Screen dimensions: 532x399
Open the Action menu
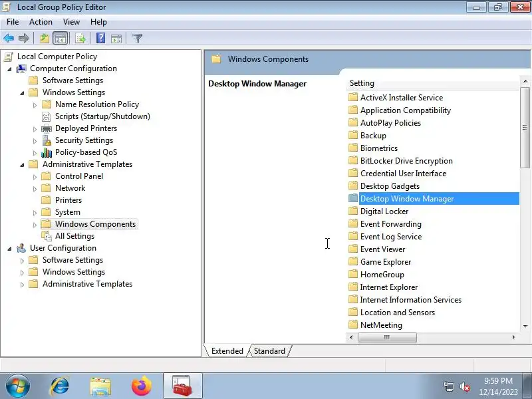[x=41, y=22]
